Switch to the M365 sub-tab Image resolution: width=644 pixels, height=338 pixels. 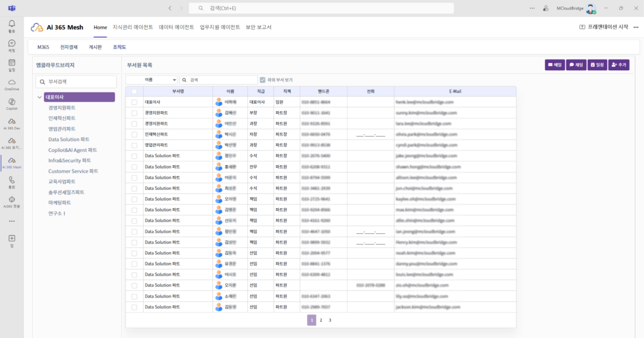pos(43,47)
